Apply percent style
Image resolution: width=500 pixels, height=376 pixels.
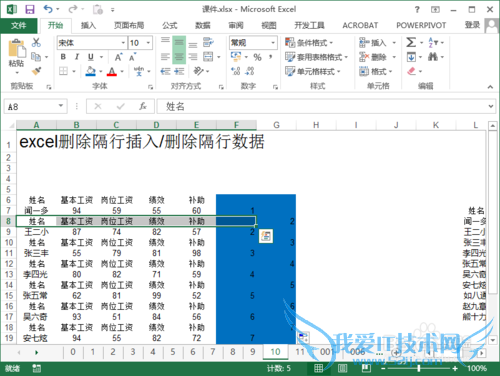click(x=257, y=57)
